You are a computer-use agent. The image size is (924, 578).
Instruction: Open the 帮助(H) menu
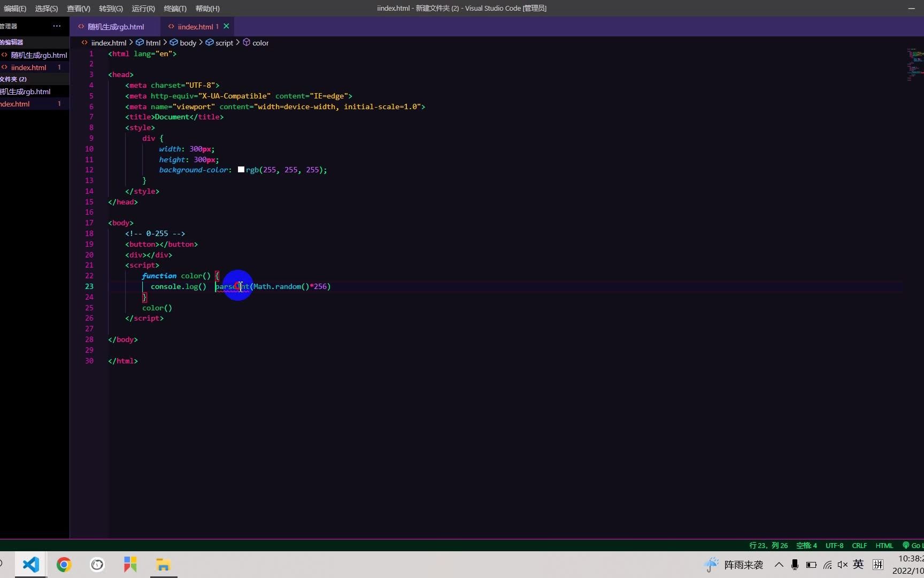click(x=207, y=9)
